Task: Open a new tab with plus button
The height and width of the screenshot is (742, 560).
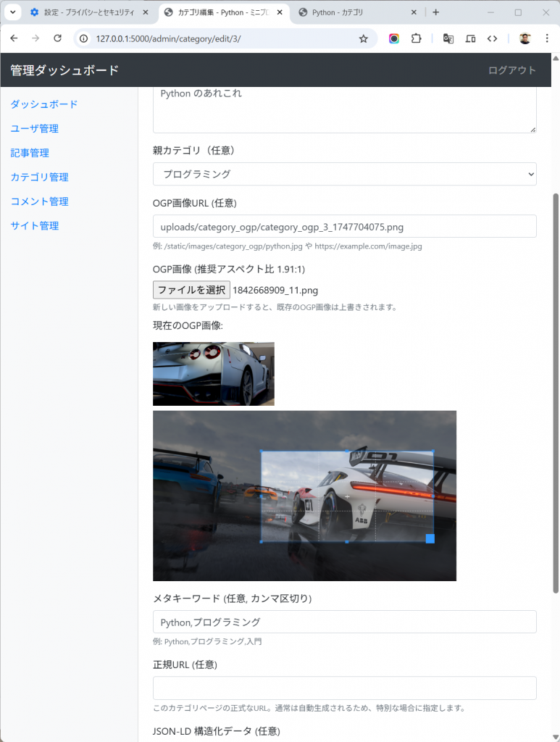Action: [435, 12]
